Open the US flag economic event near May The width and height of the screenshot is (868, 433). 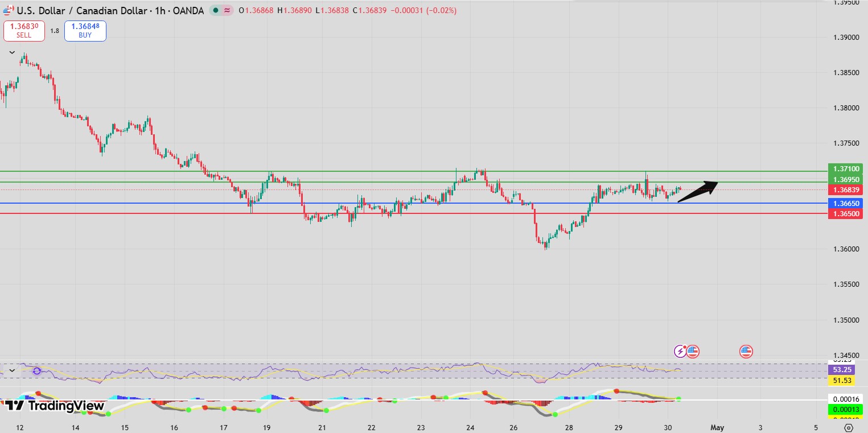746,351
